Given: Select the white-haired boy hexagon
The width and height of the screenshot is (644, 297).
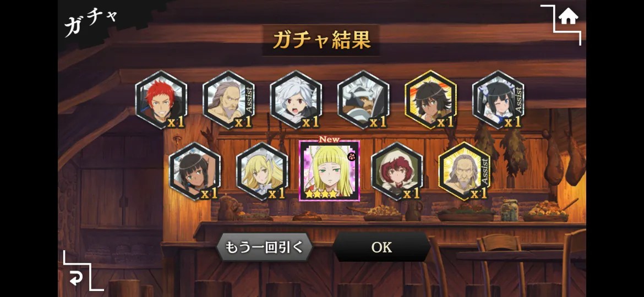Looking at the screenshot, I should pos(296,100).
